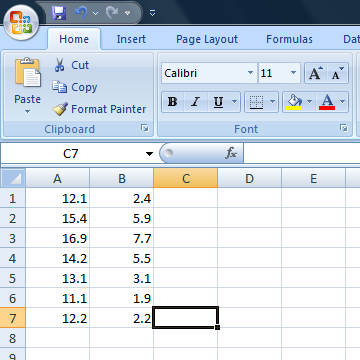
Task: Select row 8 header
Action: (x=13, y=338)
